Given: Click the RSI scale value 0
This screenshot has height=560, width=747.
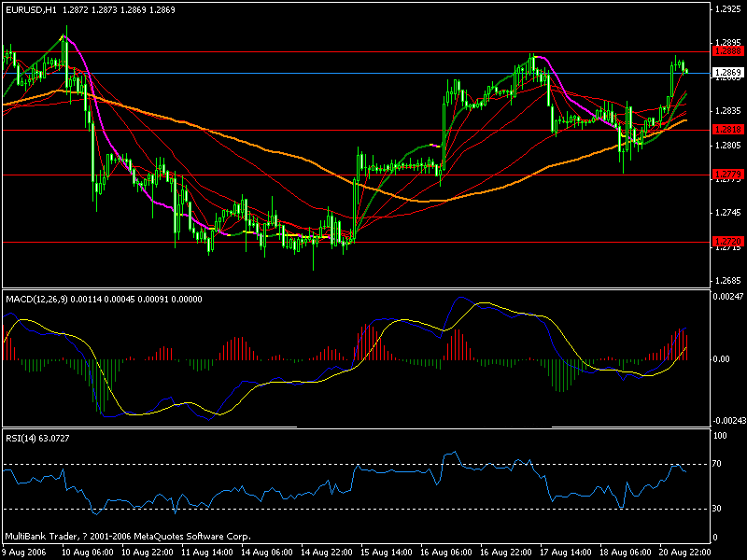Looking at the screenshot, I should point(714,538).
